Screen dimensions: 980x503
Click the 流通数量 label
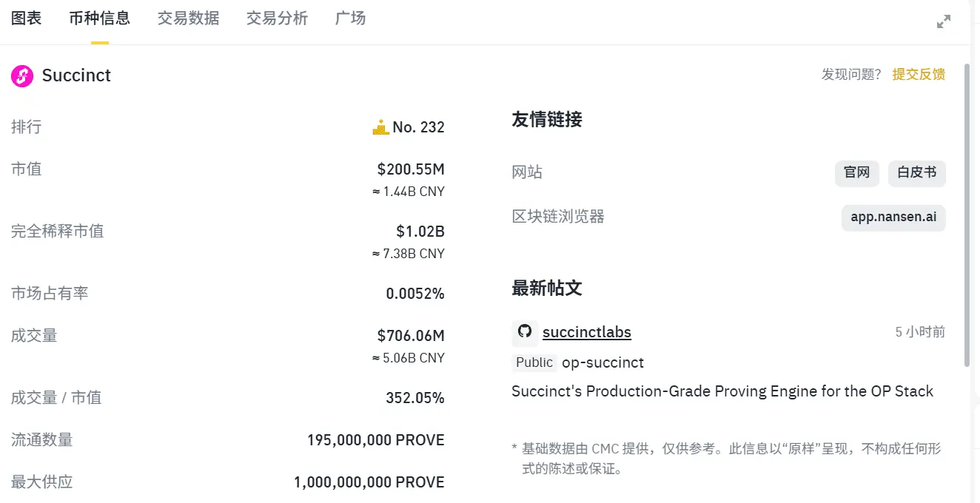[41, 439]
